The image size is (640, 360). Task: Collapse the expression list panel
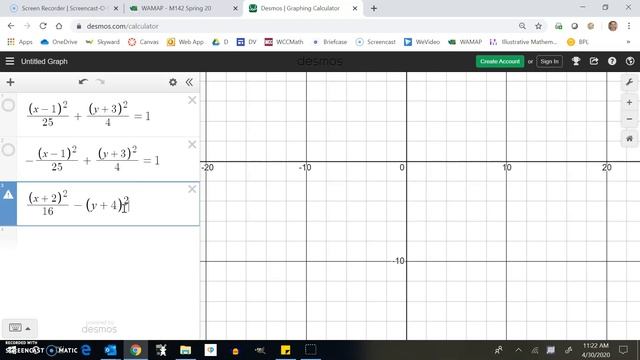(189, 82)
